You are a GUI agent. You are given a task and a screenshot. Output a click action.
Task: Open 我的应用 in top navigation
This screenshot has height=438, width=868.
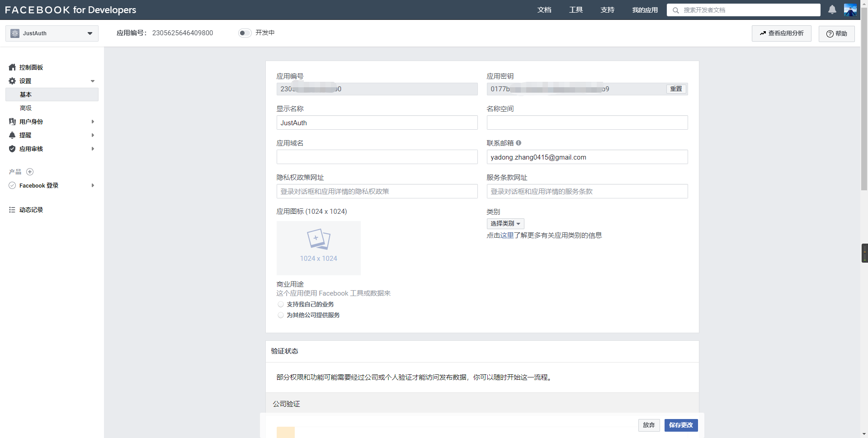click(x=645, y=10)
